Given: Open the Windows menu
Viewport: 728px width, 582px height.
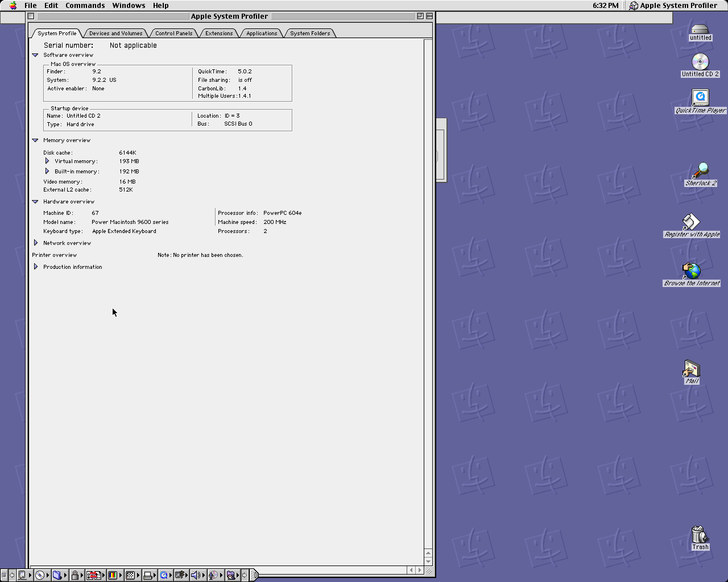Looking at the screenshot, I should [129, 5].
